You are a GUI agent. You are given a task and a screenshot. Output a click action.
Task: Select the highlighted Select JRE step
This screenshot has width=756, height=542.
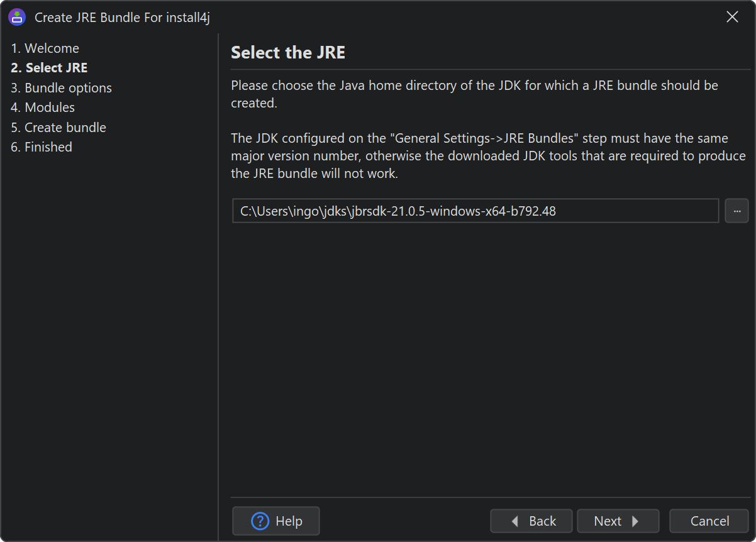pyautogui.click(x=49, y=68)
